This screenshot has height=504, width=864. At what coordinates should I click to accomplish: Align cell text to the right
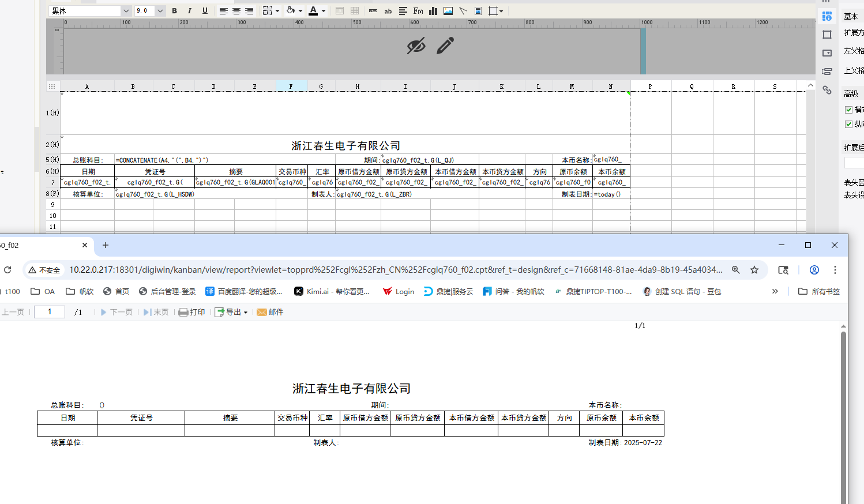(x=249, y=11)
